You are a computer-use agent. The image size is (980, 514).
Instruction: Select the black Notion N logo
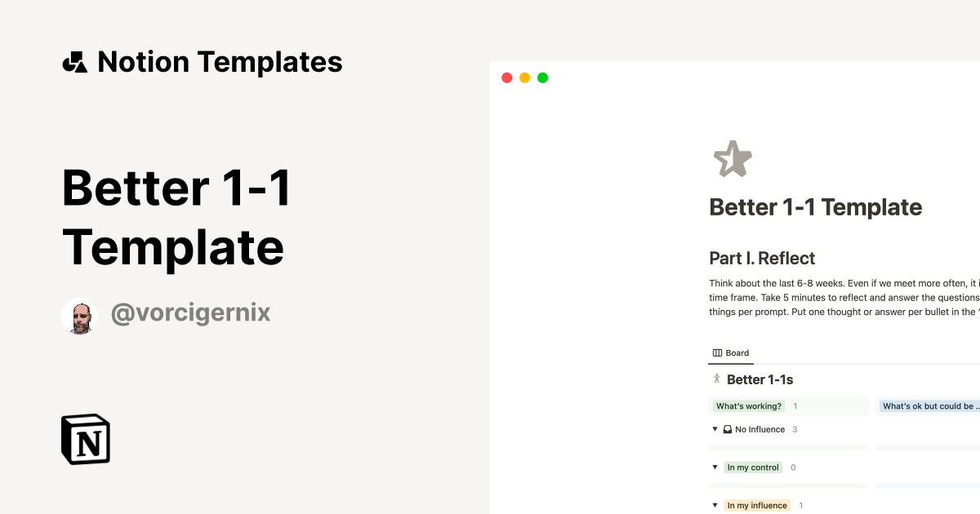[85, 439]
